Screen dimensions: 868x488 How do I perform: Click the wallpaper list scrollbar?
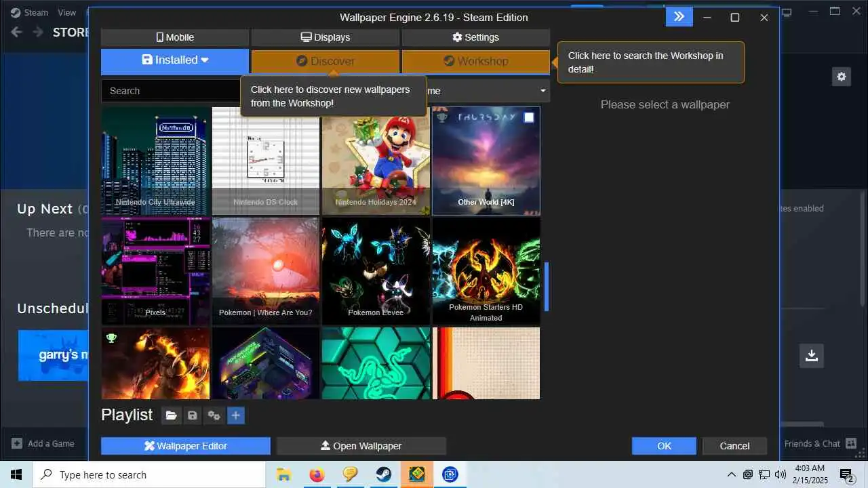pyautogui.click(x=547, y=287)
